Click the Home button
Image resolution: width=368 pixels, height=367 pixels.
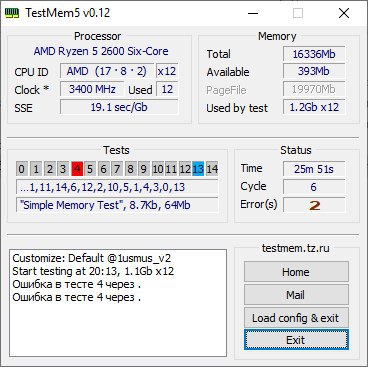tap(296, 272)
